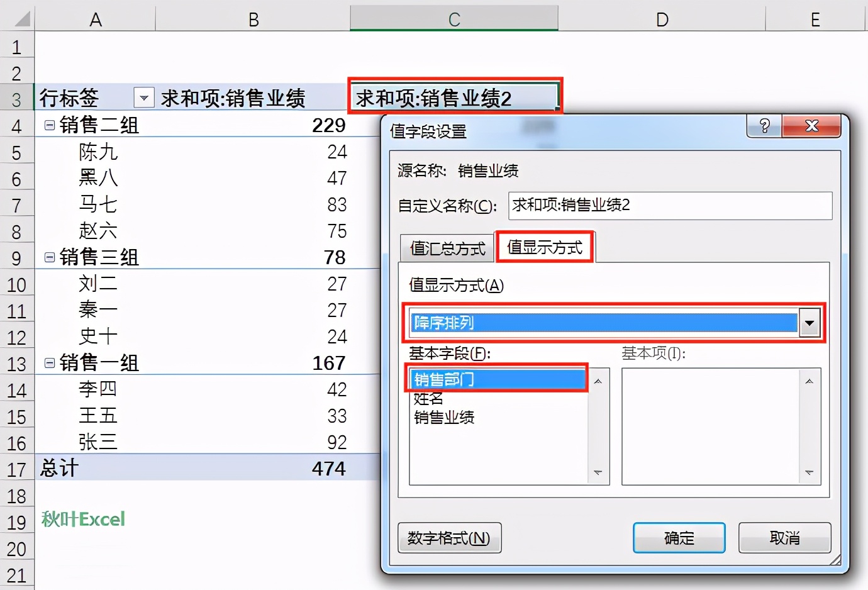This screenshot has height=590, width=868.
Task: Collapse the 销售一组 group
Action: 50,362
